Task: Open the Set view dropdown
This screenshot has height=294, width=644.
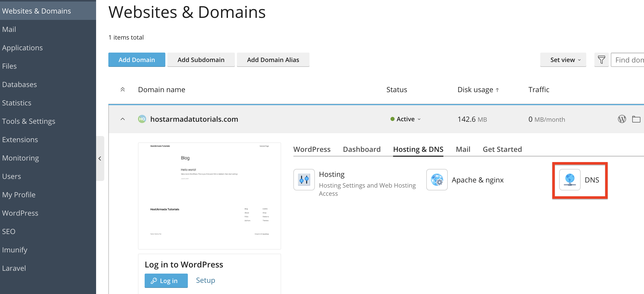Action: 563,59
